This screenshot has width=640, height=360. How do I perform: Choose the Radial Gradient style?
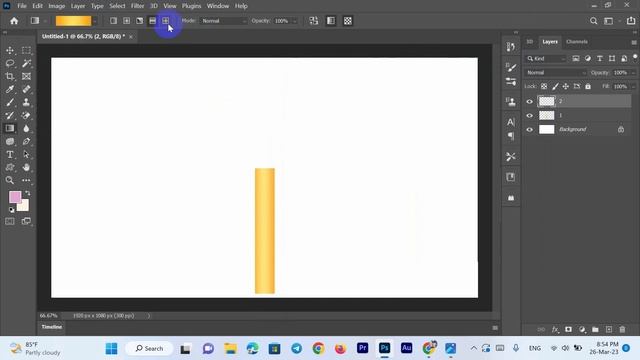tap(127, 21)
